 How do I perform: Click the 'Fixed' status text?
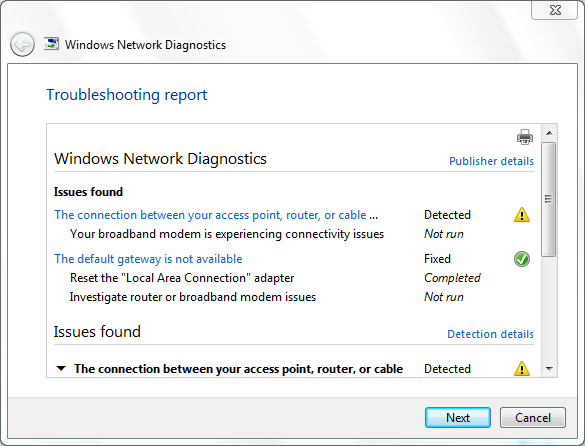point(437,259)
